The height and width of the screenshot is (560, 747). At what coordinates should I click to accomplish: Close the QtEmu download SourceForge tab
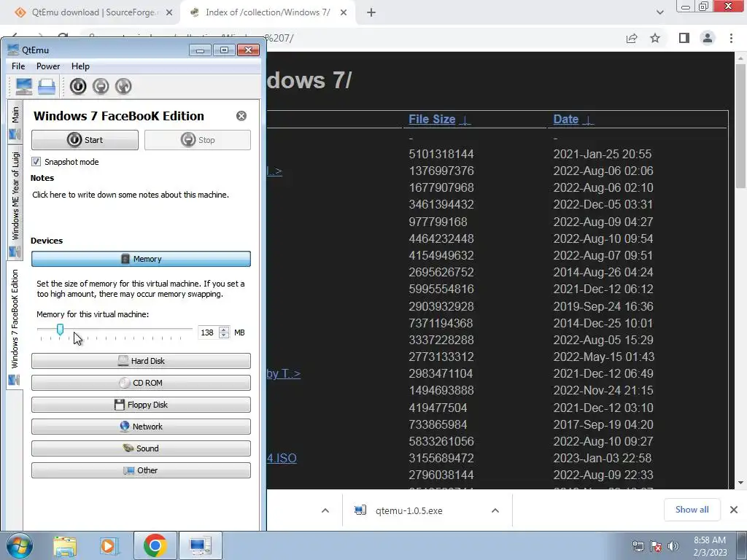coord(169,12)
